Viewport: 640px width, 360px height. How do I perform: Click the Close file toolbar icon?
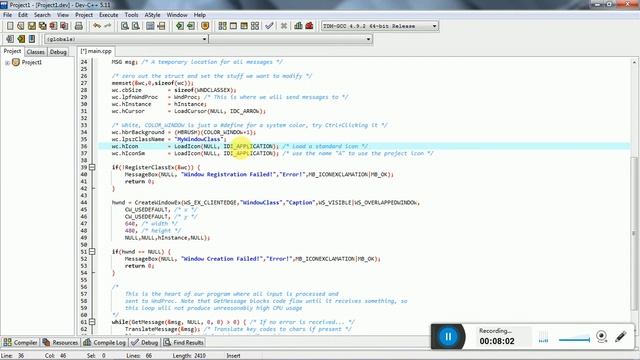coord(53,26)
